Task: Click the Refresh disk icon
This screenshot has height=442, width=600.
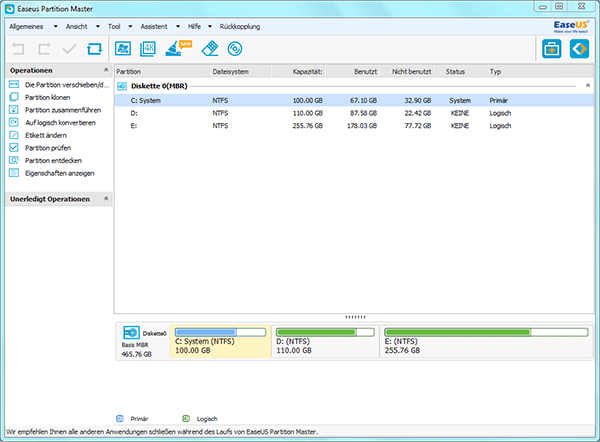Action: coord(95,49)
